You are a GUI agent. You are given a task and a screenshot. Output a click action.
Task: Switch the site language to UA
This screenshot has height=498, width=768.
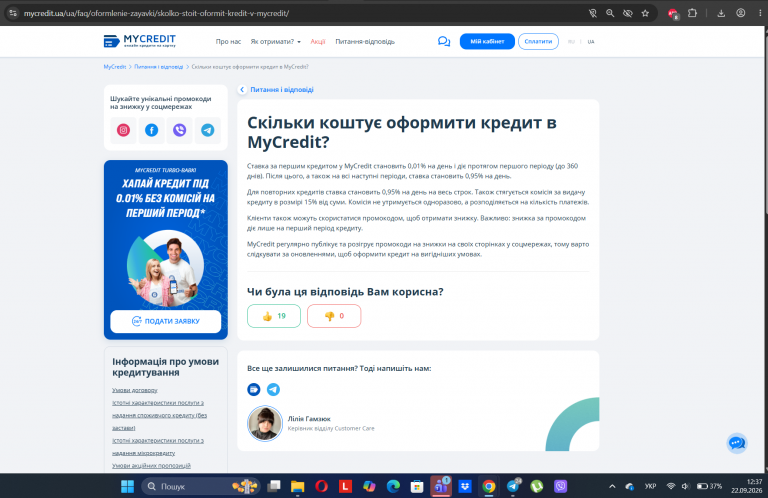pyautogui.click(x=591, y=42)
